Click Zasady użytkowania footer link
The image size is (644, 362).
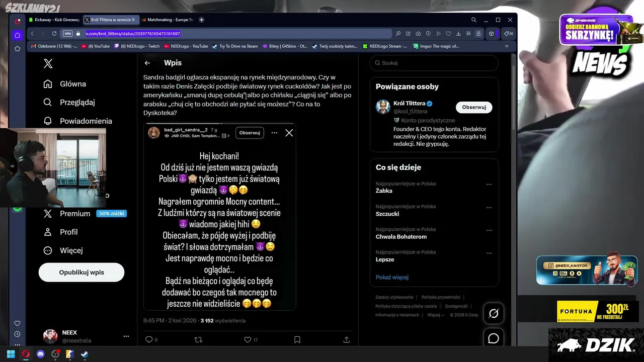pos(394,297)
